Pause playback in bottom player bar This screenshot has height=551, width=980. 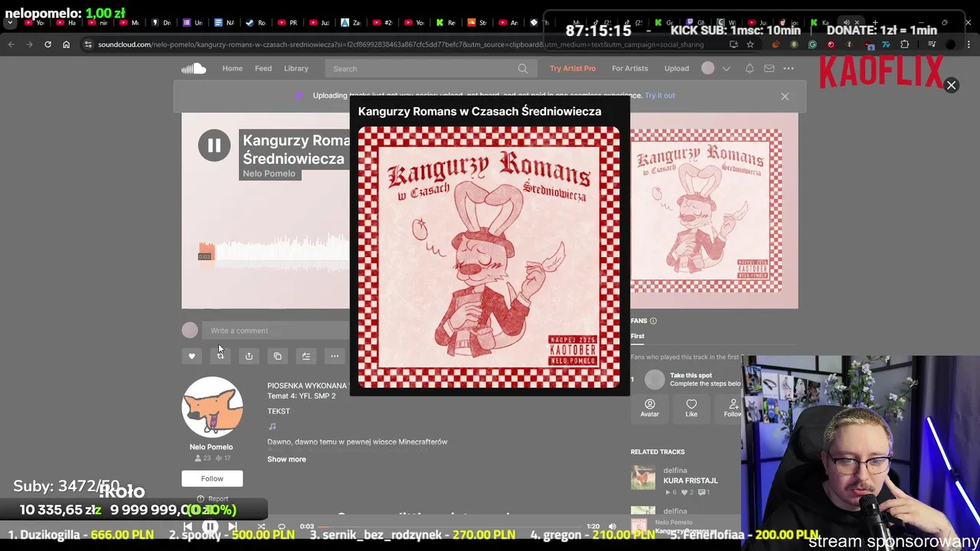pos(210,527)
